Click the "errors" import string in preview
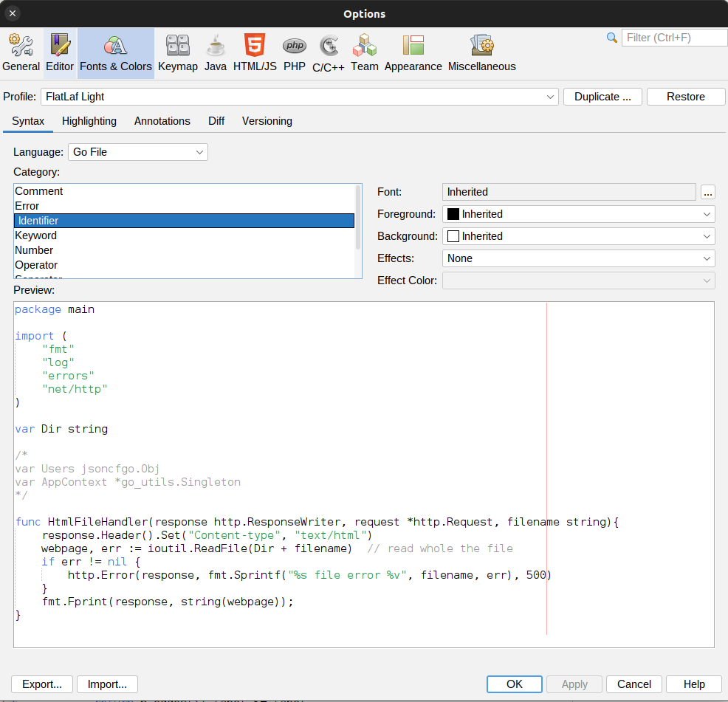The height and width of the screenshot is (702, 728). coord(68,376)
